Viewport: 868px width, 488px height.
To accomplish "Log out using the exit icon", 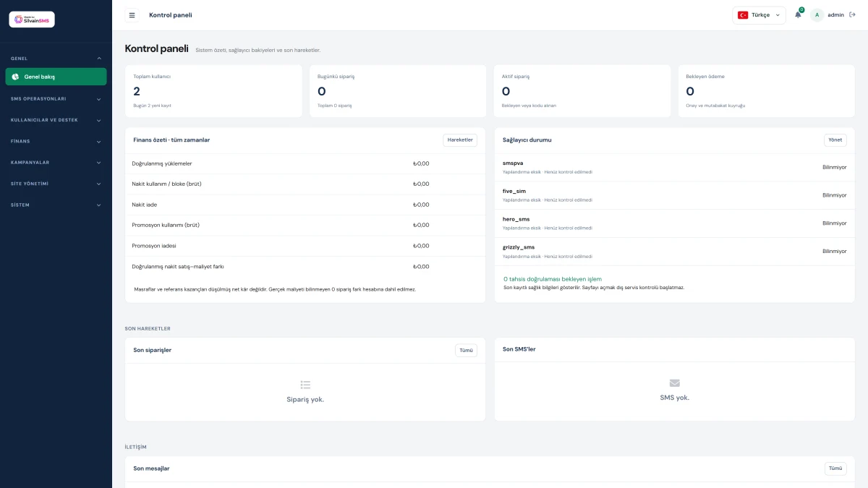I will click(852, 14).
